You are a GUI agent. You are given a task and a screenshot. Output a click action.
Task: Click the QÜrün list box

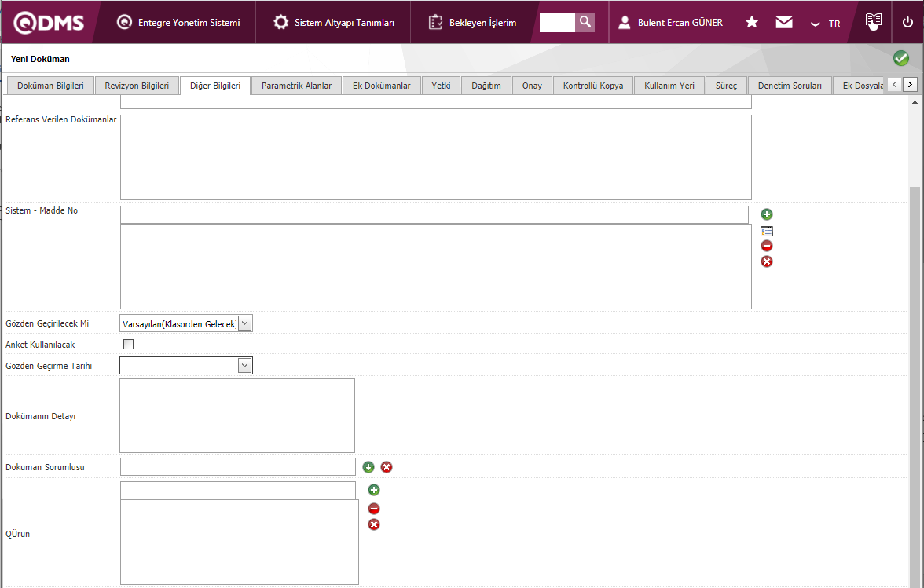click(239, 542)
